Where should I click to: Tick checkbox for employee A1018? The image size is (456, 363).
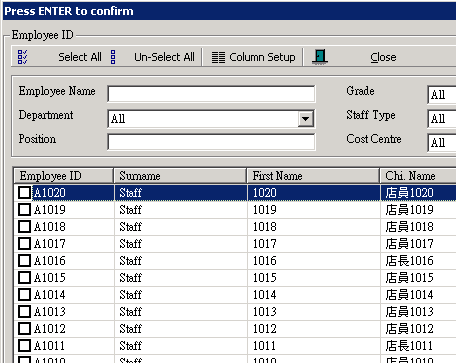coord(24,227)
